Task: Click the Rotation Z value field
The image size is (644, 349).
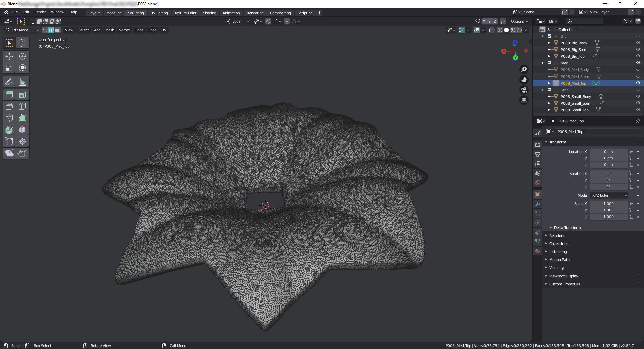Action: [608, 187]
